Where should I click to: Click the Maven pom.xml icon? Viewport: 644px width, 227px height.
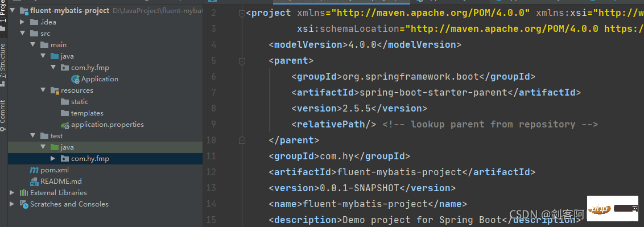34,170
